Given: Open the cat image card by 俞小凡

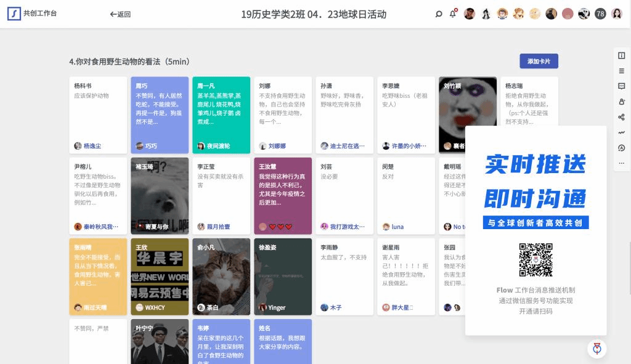Looking at the screenshot, I should 221,274.
